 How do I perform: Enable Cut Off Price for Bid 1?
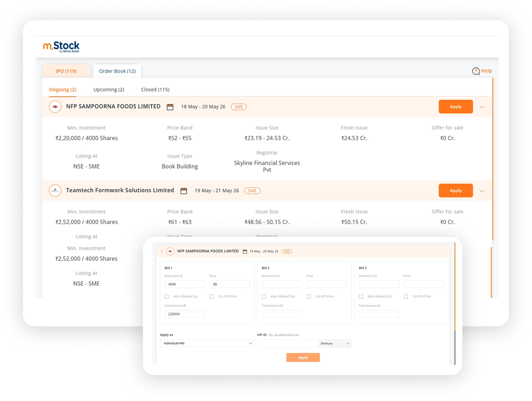211,297
